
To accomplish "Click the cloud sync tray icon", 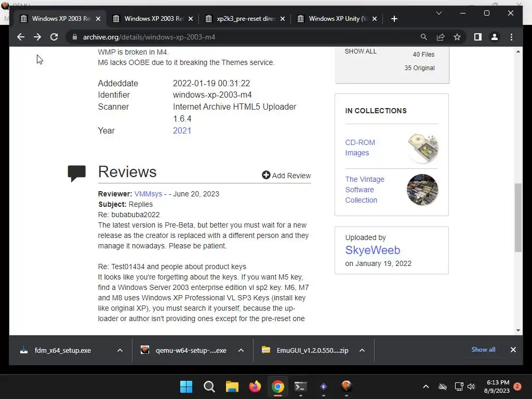I will pyautogui.click(x=443, y=387).
